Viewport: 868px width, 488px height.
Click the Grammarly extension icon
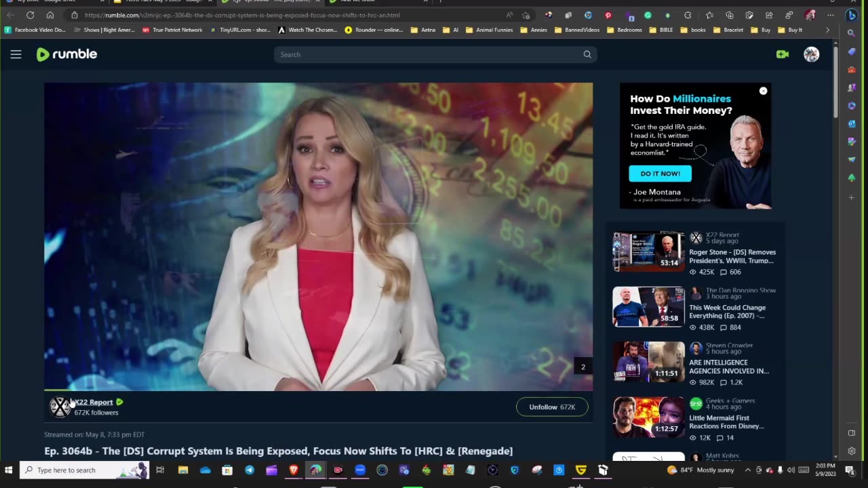(x=648, y=15)
